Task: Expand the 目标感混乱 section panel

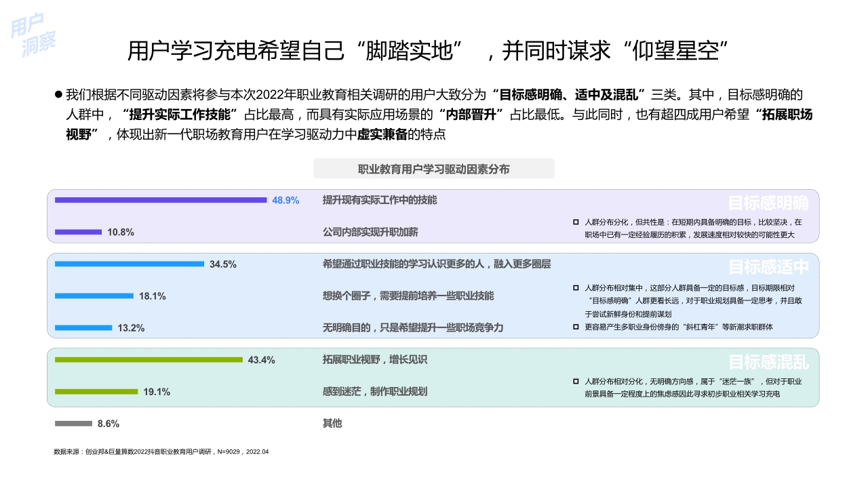Action: point(768,363)
